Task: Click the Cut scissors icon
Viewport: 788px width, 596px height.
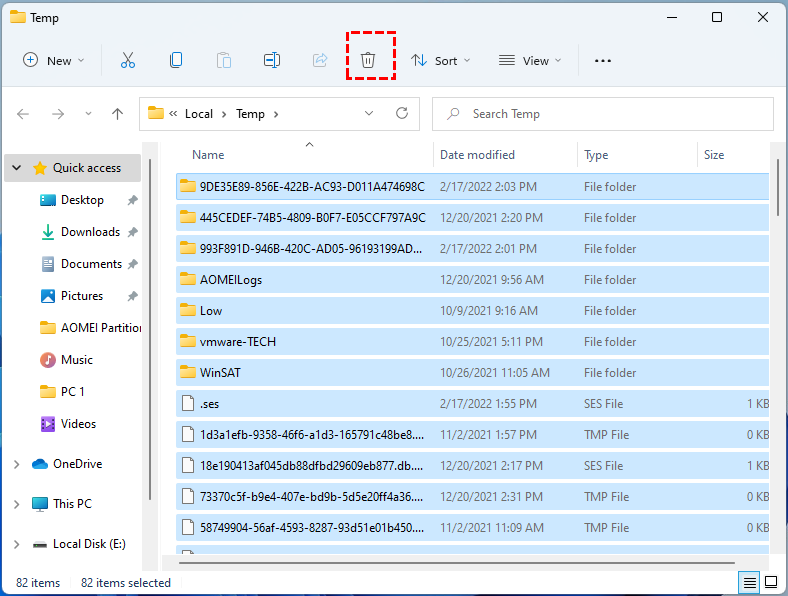Action: coord(127,60)
